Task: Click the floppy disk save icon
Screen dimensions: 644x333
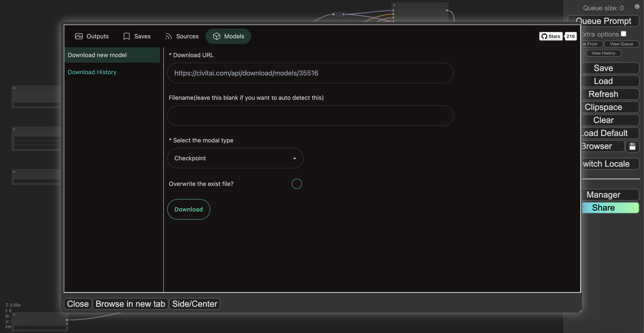Action: [x=632, y=146]
